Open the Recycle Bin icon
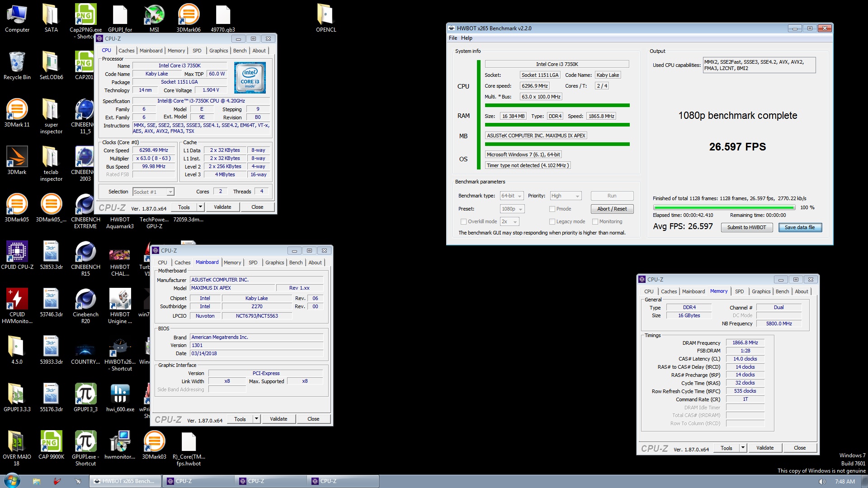The height and width of the screenshot is (488, 868). point(17,66)
